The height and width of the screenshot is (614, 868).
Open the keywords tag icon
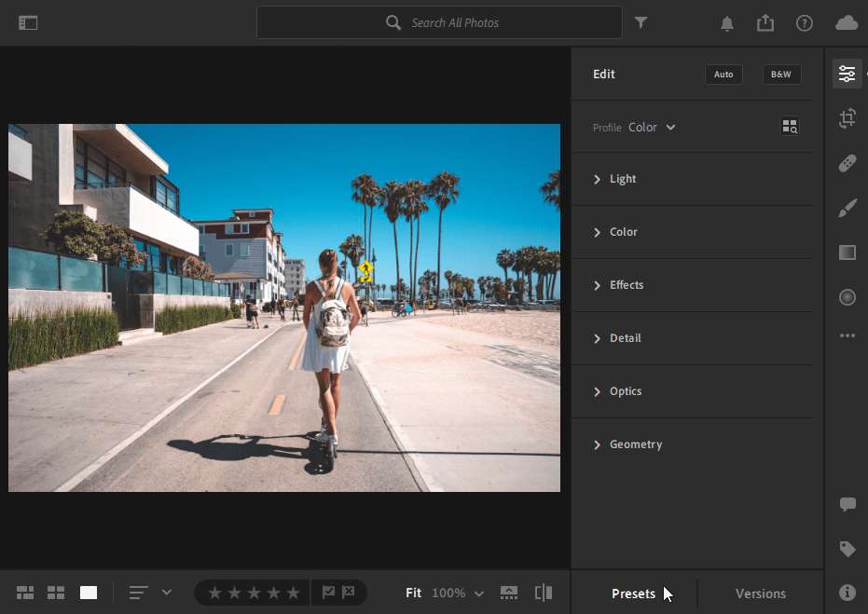coord(847,549)
